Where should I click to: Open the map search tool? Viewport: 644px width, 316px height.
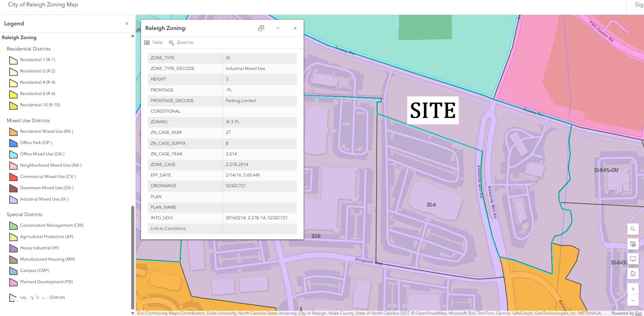click(633, 229)
